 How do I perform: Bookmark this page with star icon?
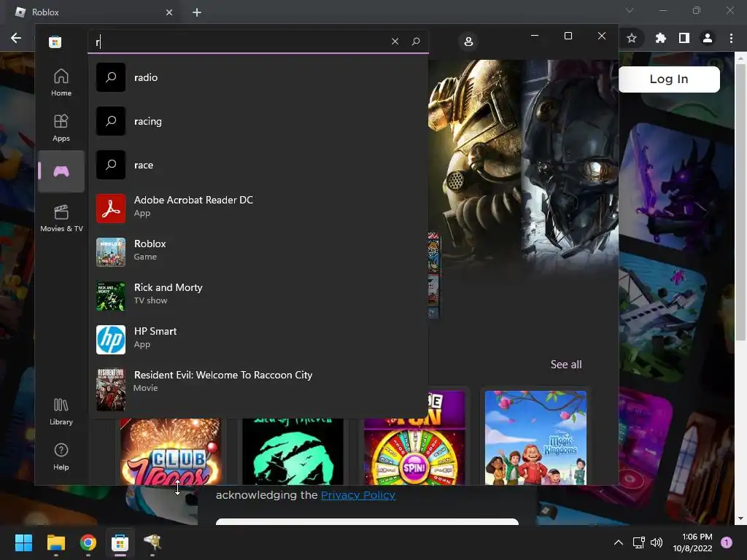[632, 38]
